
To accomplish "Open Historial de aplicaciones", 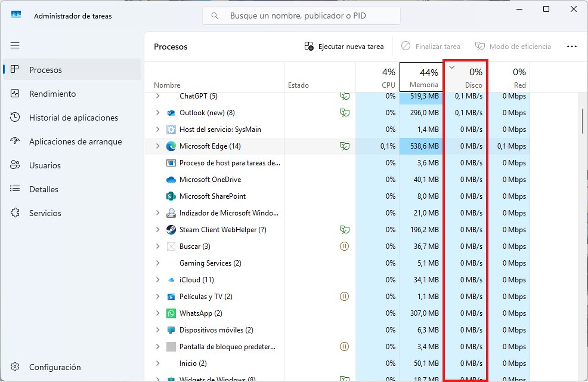I will pos(72,118).
